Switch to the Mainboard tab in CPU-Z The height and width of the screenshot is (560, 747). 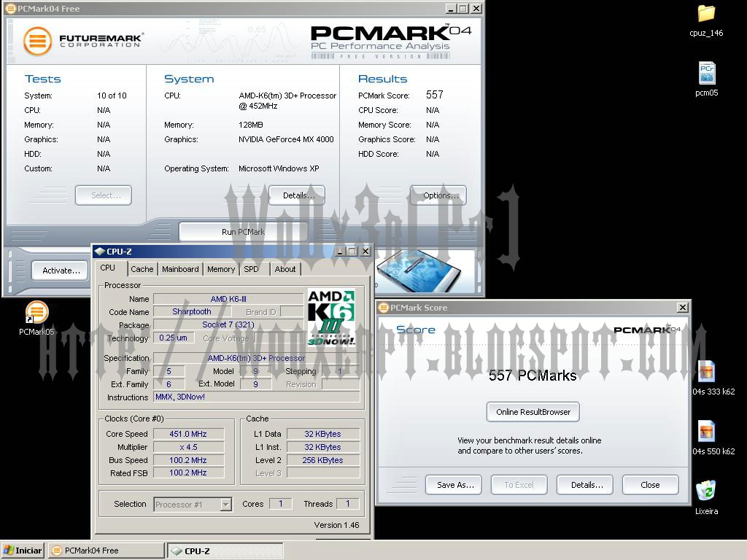tap(180, 269)
